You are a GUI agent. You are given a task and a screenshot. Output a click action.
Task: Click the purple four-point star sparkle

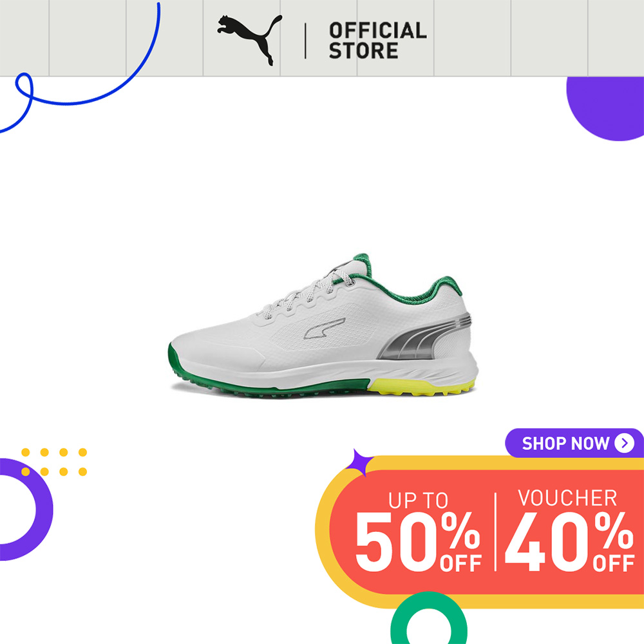(359, 462)
